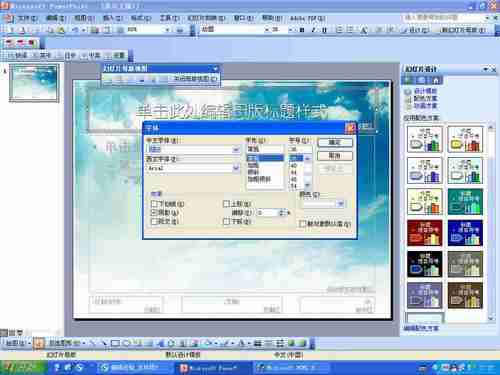The height and width of the screenshot is (375, 500).
Task: Open the 格式(O) Format menu
Action: point(141,18)
